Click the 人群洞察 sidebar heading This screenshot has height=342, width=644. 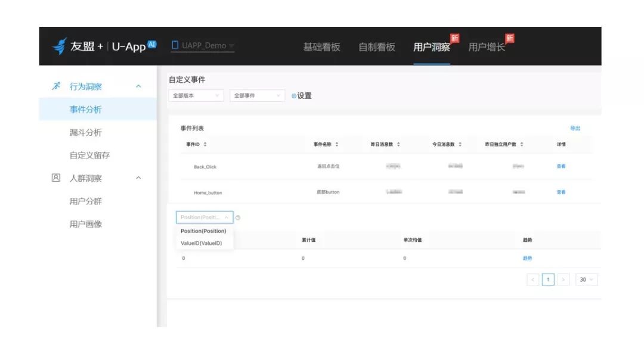click(85, 178)
